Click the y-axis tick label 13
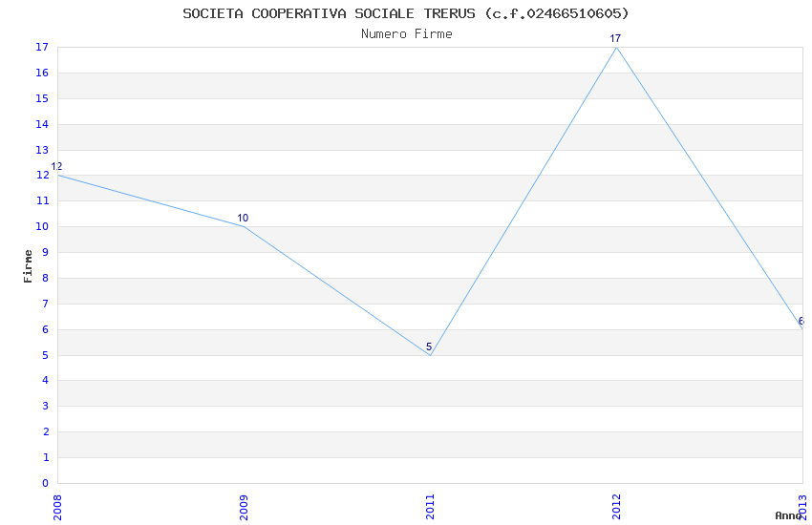Image resolution: width=812 pixels, height=525 pixels. click(42, 150)
